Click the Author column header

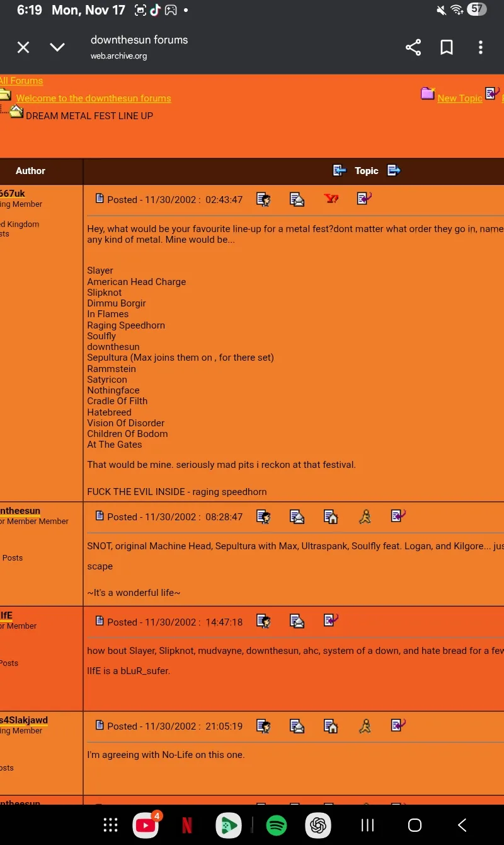[30, 171]
